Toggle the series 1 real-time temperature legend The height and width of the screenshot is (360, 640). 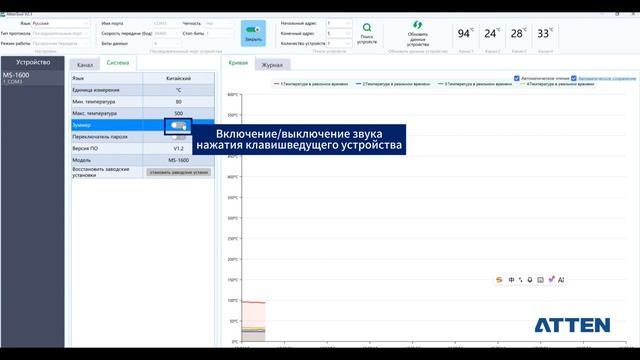pos(311,84)
